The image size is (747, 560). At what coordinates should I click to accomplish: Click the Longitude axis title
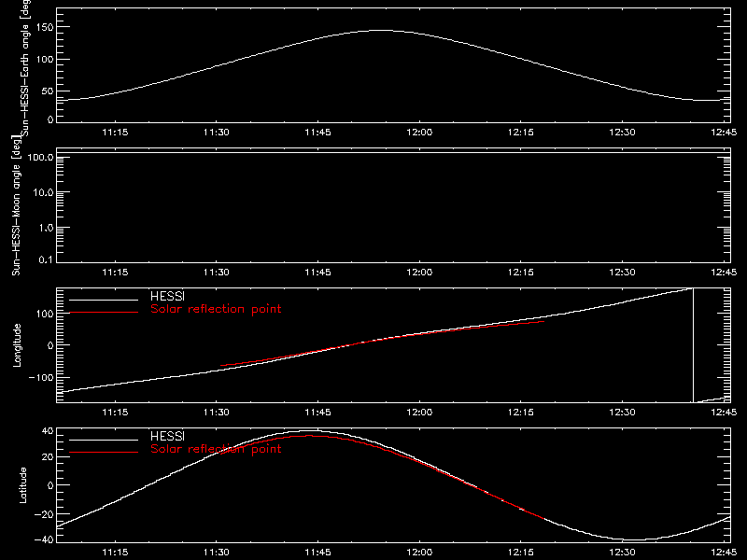pos(17,345)
